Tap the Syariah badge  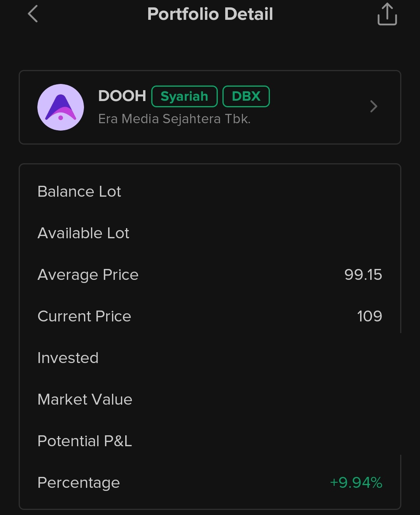coord(184,96)
